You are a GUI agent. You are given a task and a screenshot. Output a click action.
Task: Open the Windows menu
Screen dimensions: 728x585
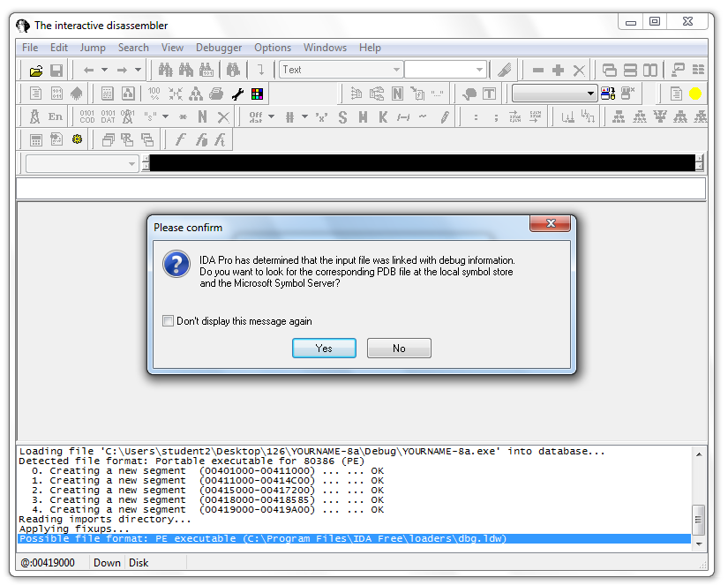point(325,48)
